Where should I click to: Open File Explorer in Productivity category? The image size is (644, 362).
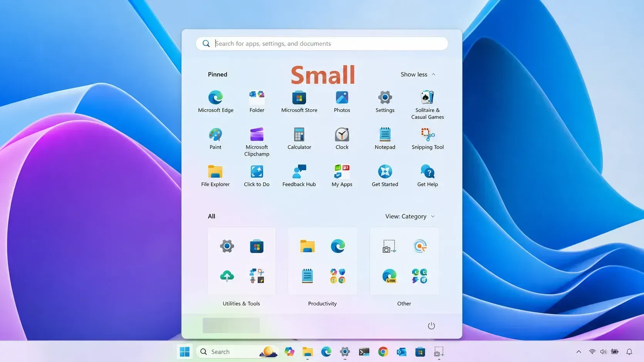pos(307,246)
